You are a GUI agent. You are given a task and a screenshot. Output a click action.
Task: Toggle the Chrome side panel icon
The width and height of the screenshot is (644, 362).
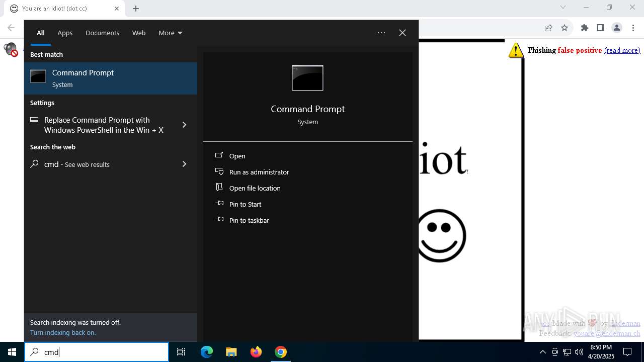[601, 28]
